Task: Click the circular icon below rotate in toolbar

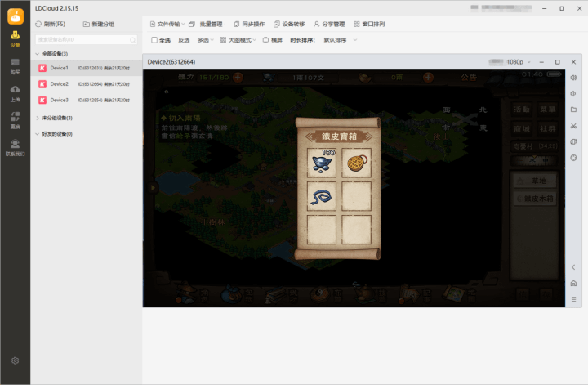Action: pos(573,158)
